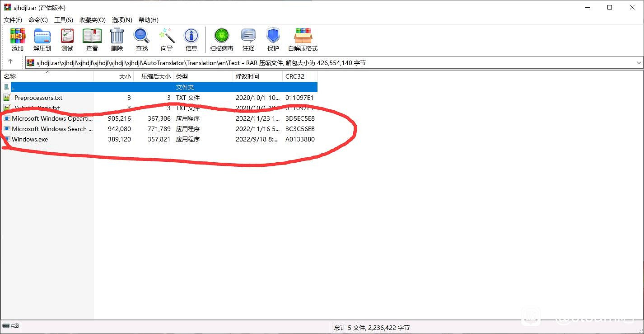Expand the archive path dropdown arrow
This screenshot has height=334, width=644.
coord(639,63)
